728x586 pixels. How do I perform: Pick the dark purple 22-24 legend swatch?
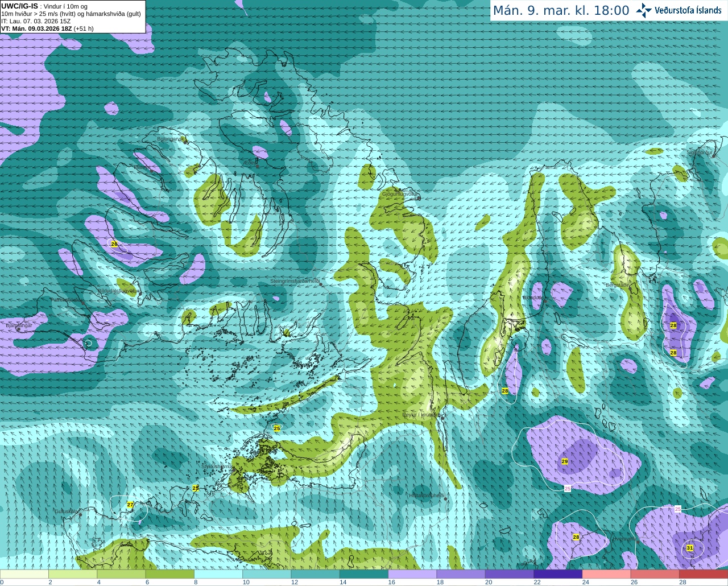point(558,574)
